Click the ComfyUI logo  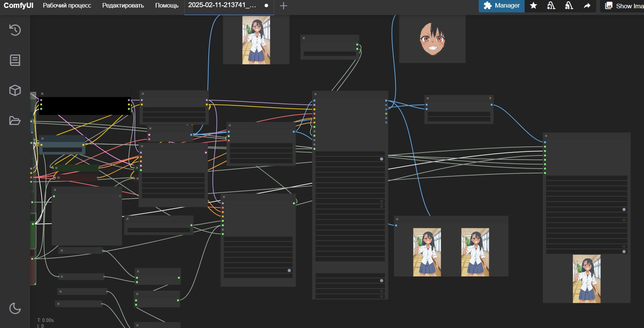click(x=18, y=6)
